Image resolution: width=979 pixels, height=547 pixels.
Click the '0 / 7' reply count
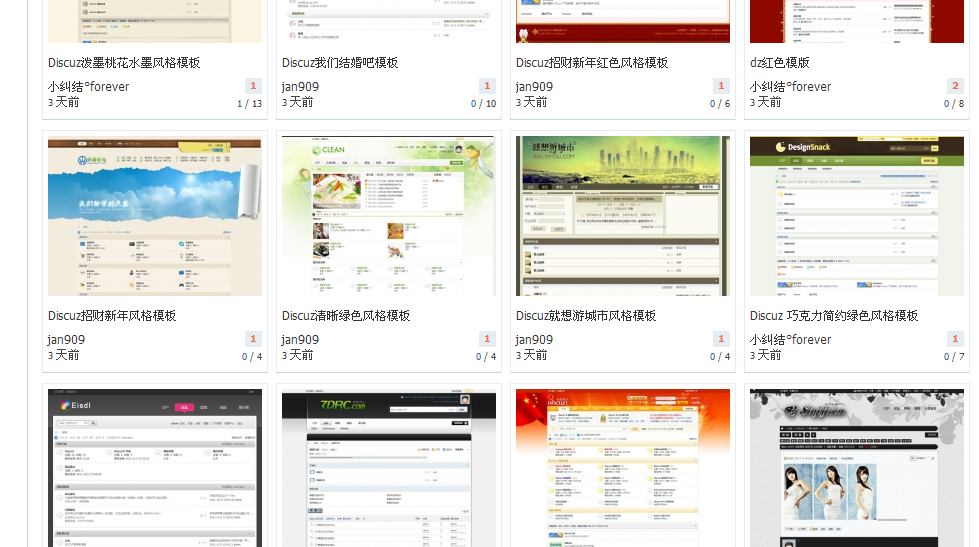point(954,357)
